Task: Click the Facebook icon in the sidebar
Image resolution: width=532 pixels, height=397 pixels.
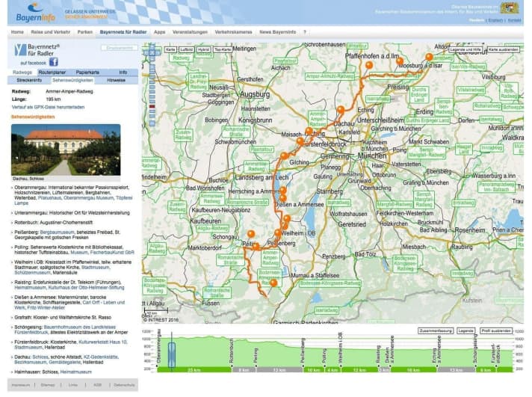Action: (x=54, y=62)
